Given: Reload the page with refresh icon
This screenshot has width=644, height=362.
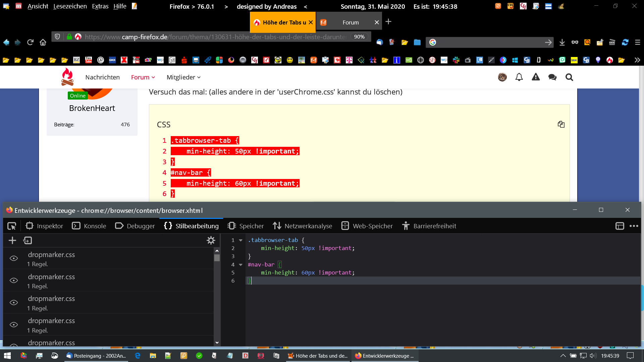Looking at the screenshot, I should [30, 42].
